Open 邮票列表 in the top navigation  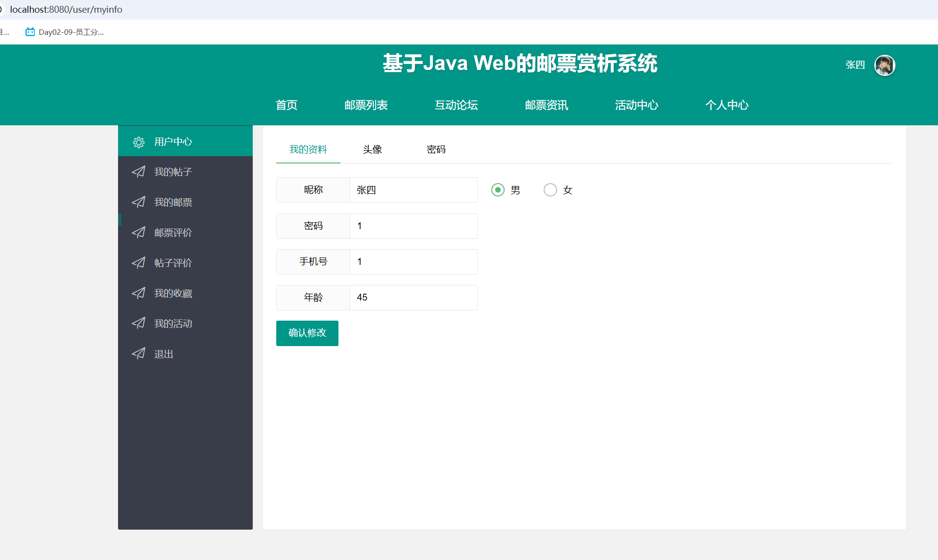[x=366, y=105]
